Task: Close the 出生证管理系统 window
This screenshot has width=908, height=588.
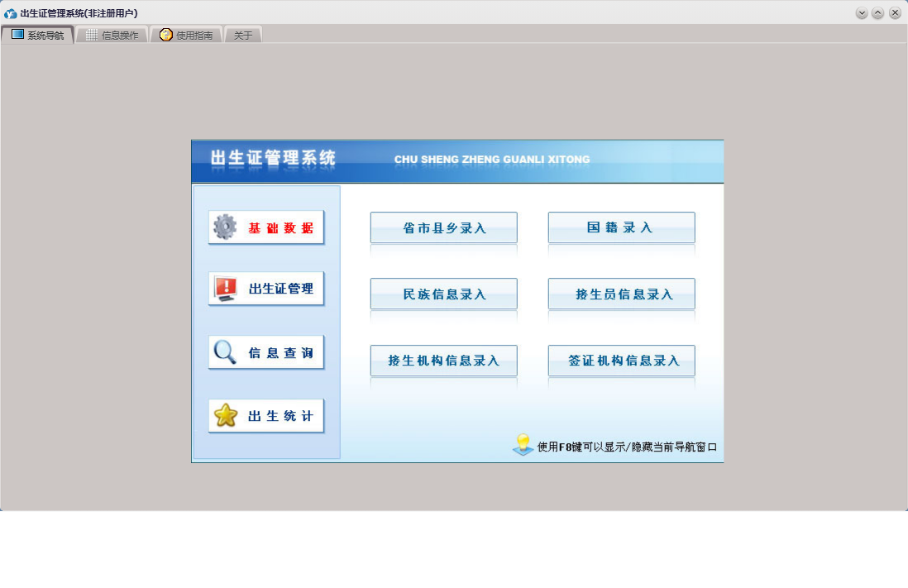Action: tap(895, 12)
